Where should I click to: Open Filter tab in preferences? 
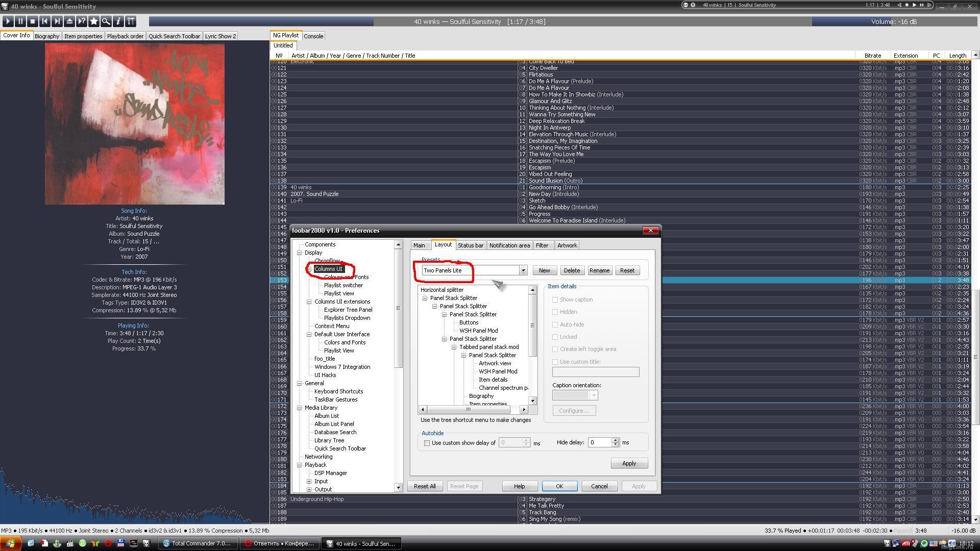coord(542,245)
